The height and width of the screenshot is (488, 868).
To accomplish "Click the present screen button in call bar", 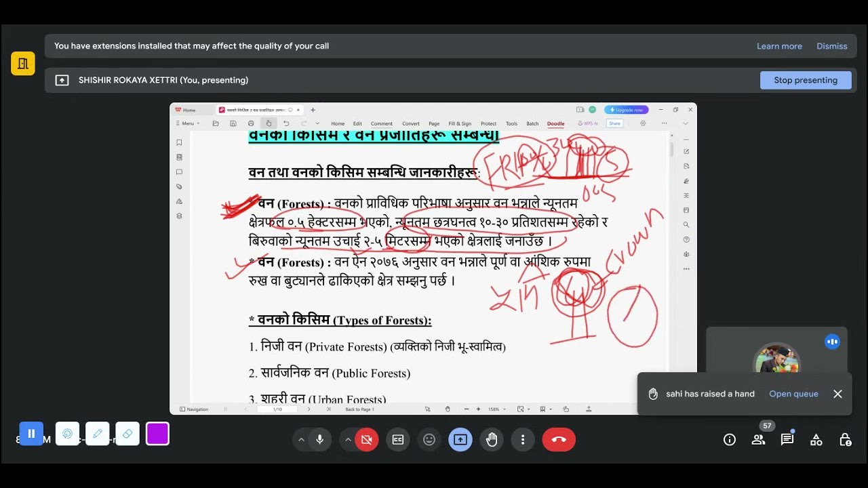I will click(x=460, y=440).
